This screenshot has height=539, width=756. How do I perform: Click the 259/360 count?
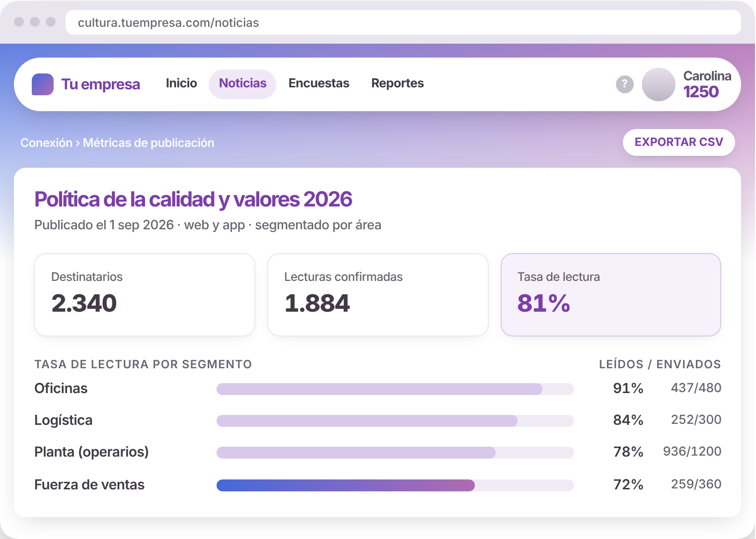click(x=696, y=484)
